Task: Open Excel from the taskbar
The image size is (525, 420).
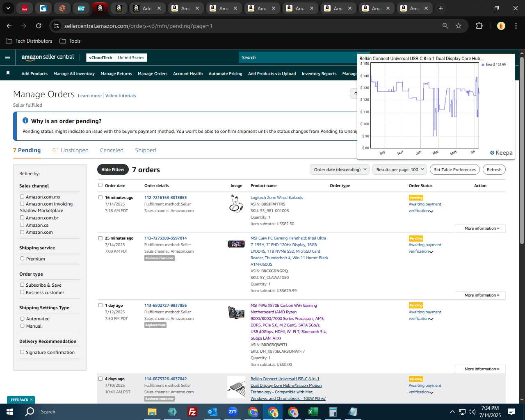Action: (x=313, y=412)
